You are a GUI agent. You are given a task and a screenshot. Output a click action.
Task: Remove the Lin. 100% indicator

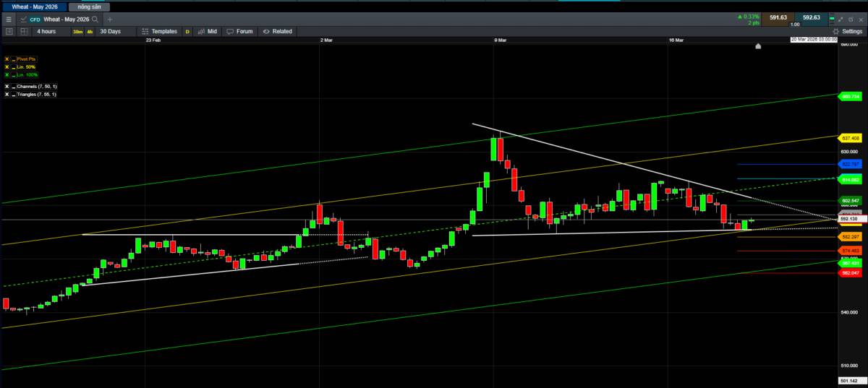point(7,75)
